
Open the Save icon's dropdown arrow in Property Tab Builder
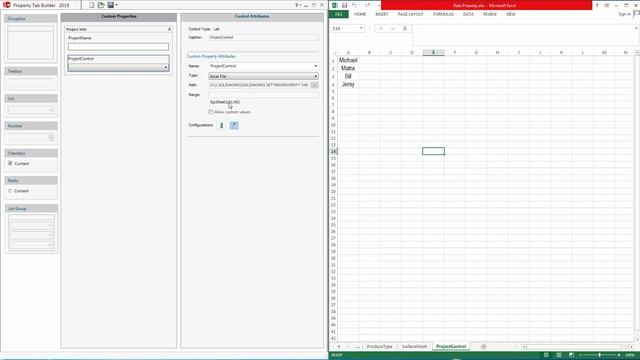(116, 5)
